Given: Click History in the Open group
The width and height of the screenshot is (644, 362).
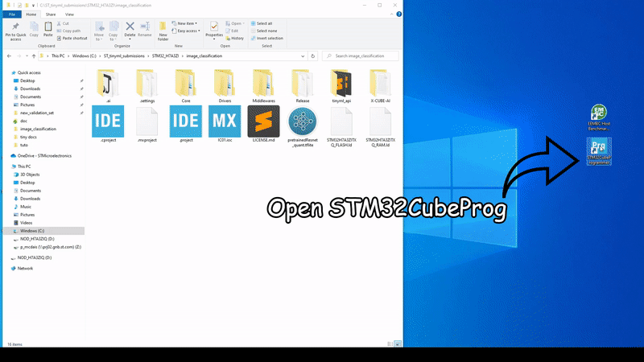Looking at the screenshot, I should point(234,38).
